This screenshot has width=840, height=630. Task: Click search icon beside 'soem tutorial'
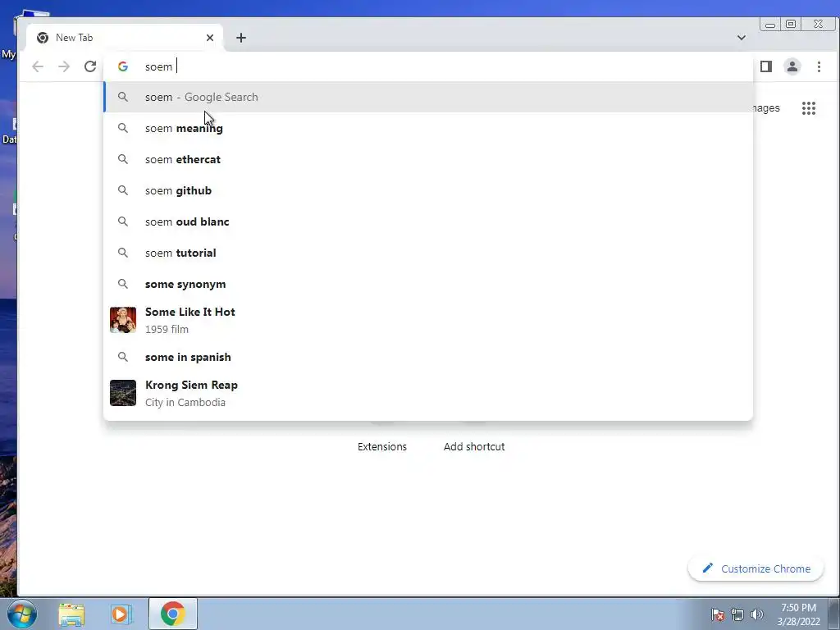pos(123,253)
